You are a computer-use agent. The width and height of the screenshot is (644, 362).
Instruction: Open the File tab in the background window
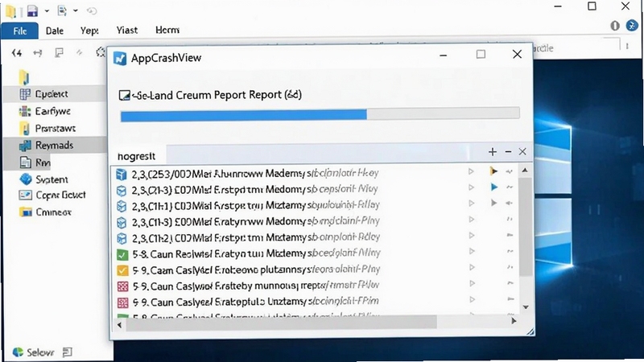[x=19, y=31]
